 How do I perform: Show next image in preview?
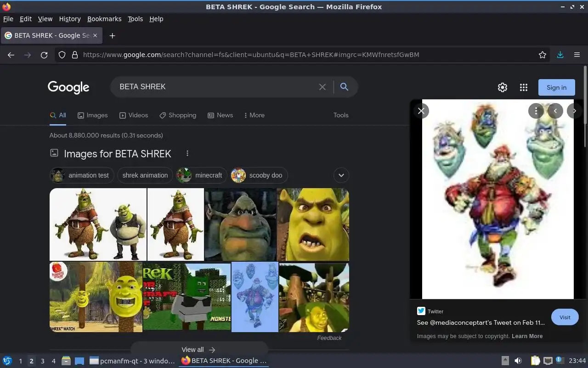point(574,111)
